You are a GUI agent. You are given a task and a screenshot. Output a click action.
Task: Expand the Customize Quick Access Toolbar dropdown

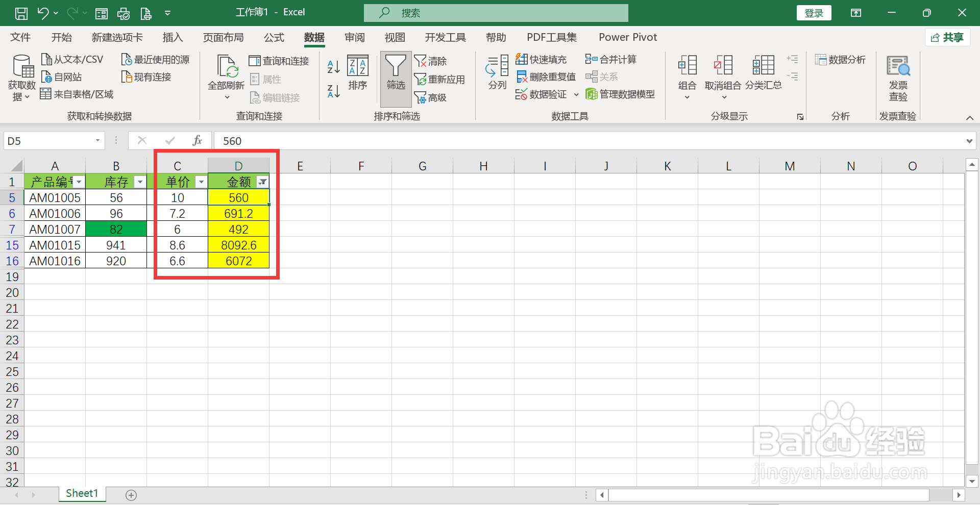(x=167, y=13)
